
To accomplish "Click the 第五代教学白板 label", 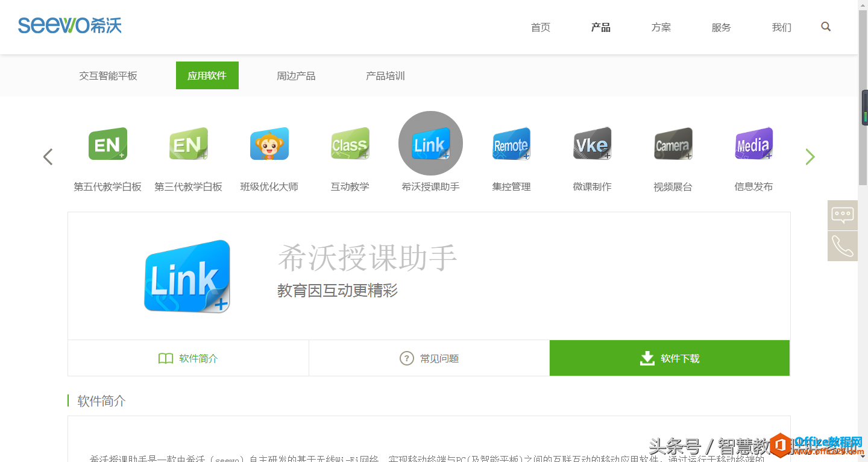I will (108, 187).
